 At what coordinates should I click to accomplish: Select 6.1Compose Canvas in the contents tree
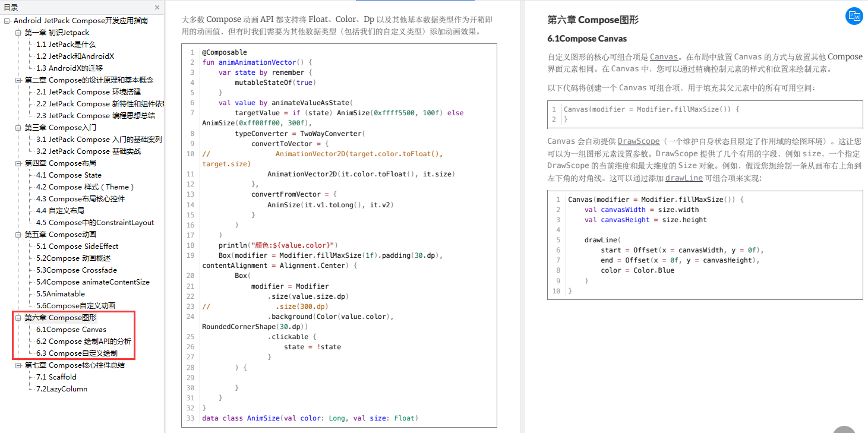pyautogui.click(x=71, y=330)
